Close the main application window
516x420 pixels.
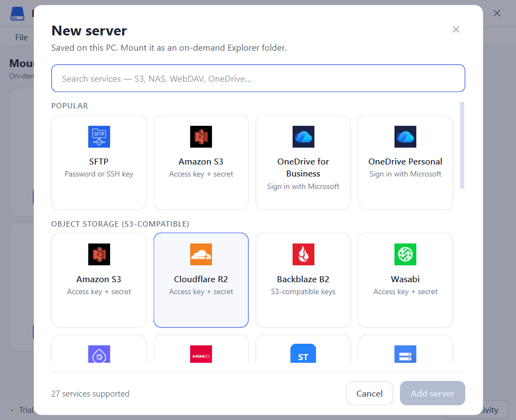(497, 13)
